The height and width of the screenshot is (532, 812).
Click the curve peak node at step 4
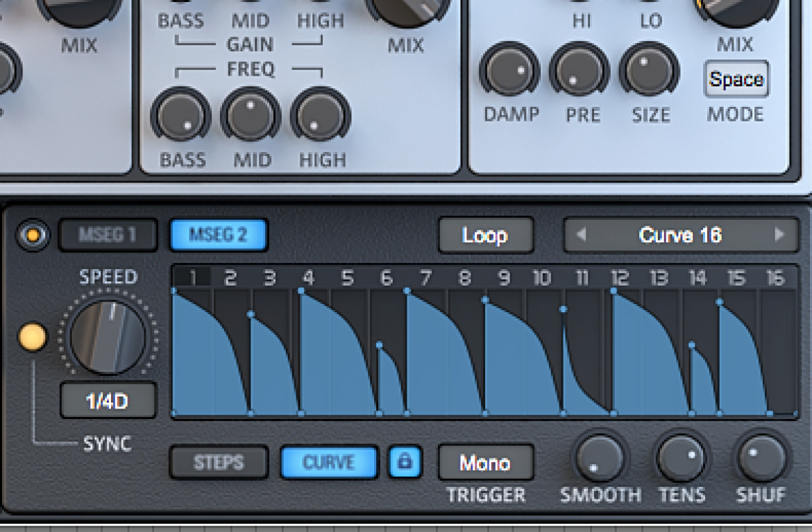point(301,291)
